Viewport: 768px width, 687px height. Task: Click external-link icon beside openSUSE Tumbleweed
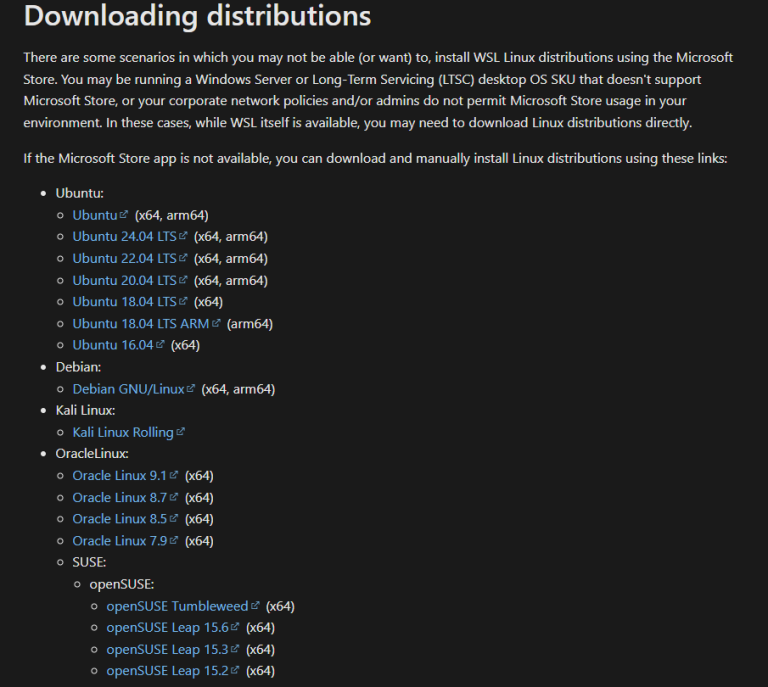[255, 605]
